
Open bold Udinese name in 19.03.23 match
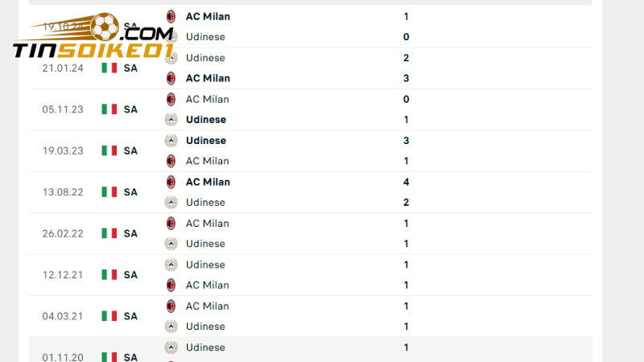pos(205,141)
